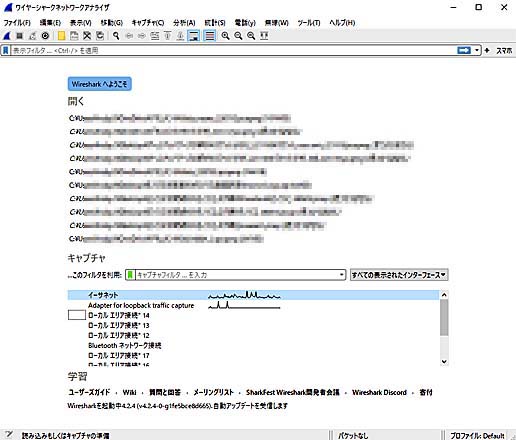
Task: Select ローカル エリア接続* 14 interface
Action: [x=253, y=315]
